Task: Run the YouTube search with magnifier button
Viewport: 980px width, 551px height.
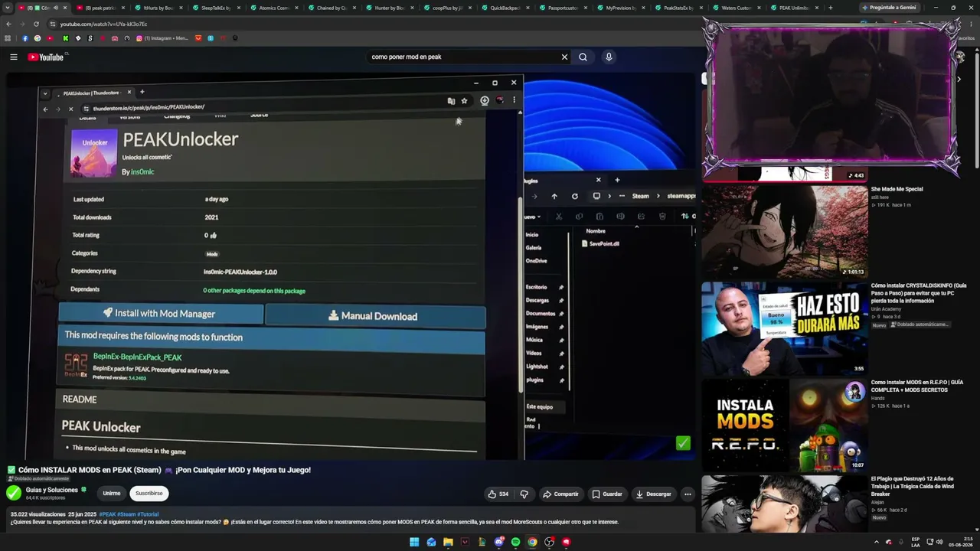Action: pos(583,57)
